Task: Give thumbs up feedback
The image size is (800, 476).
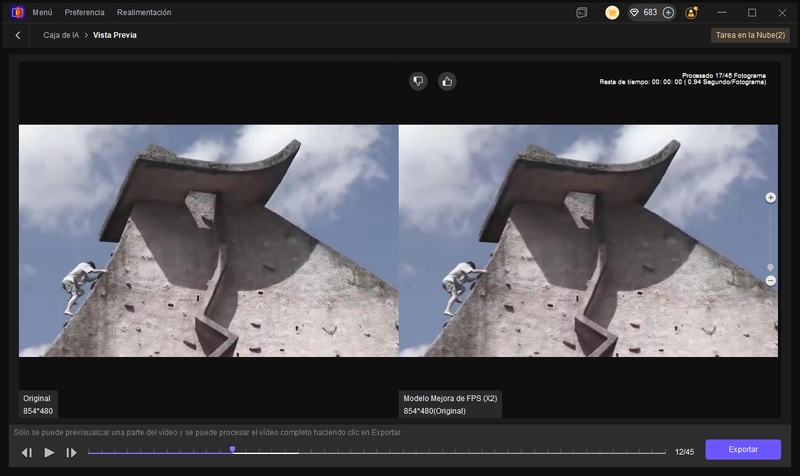Action: [447, 81]
